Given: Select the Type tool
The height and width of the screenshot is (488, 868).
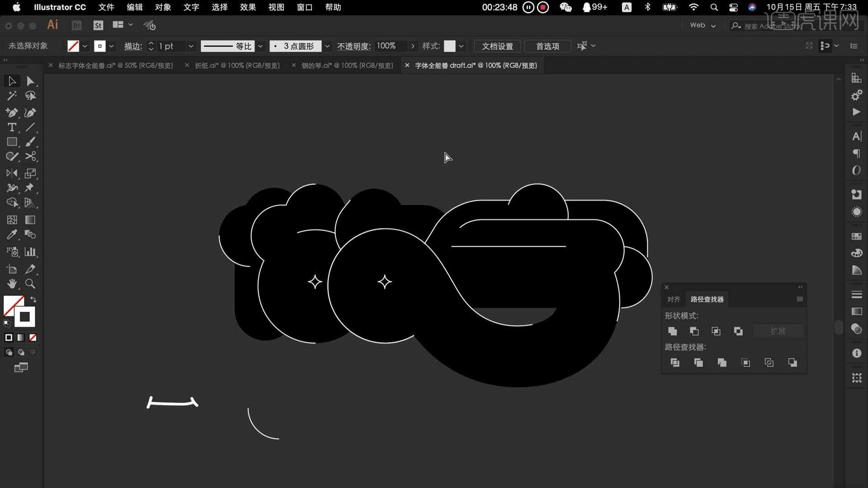Looking at the screenshot, I should pos(11,127).
